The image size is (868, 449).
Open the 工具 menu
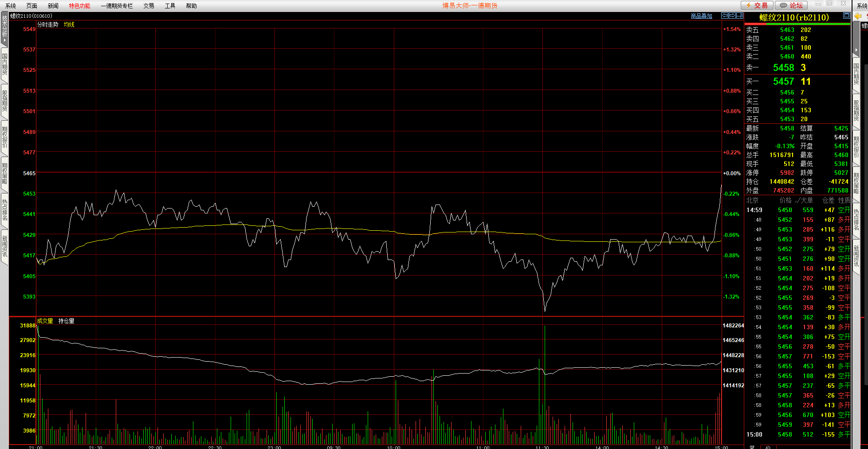coord(170,6)
